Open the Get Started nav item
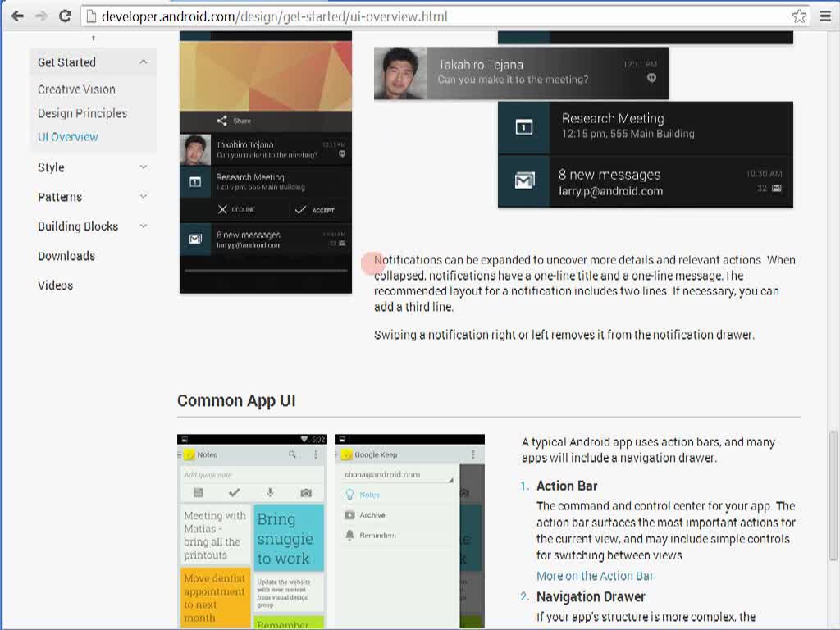 click(67, 62)
